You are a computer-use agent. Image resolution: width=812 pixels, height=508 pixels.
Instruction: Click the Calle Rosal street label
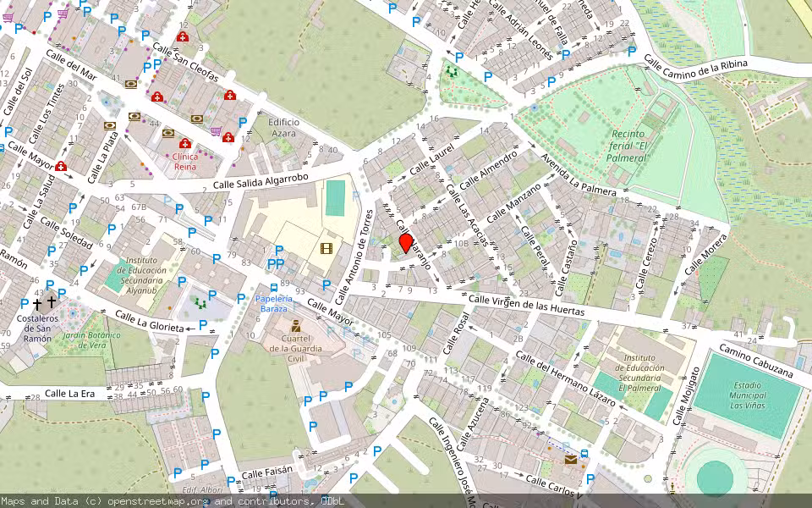(456, 334)
